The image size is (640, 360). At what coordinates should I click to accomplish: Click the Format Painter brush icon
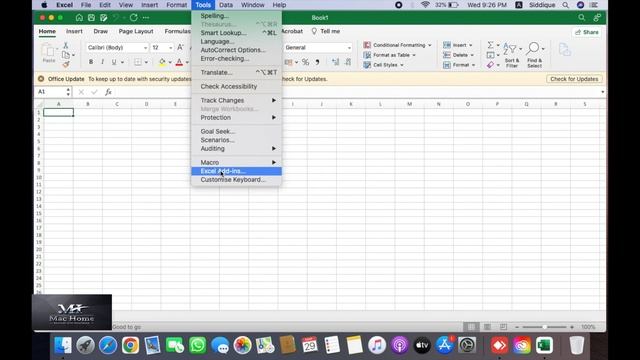pyautogui.click(x=66, y=64)
